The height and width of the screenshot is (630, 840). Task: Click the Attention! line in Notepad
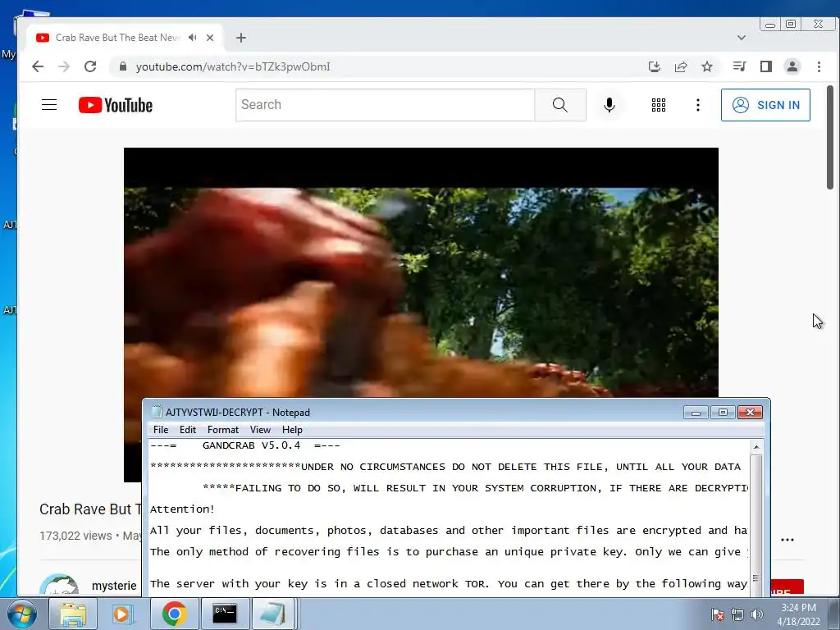click(x=182, y=509)
